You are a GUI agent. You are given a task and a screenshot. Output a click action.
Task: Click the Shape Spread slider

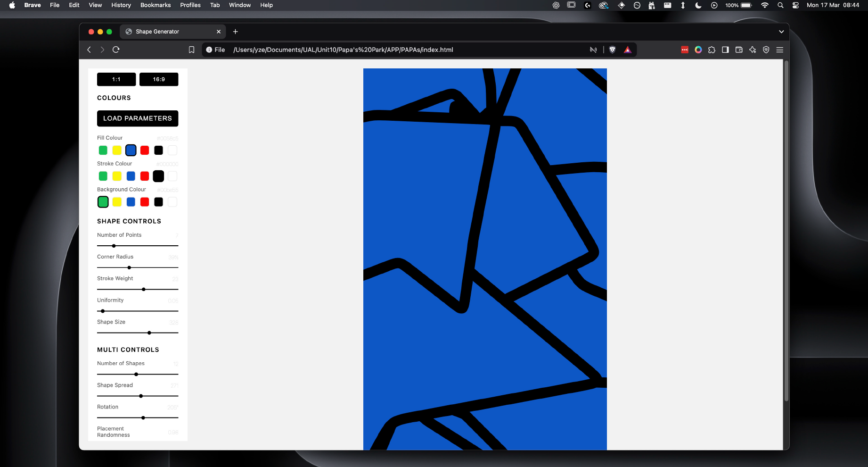click(x=138, y=396)
